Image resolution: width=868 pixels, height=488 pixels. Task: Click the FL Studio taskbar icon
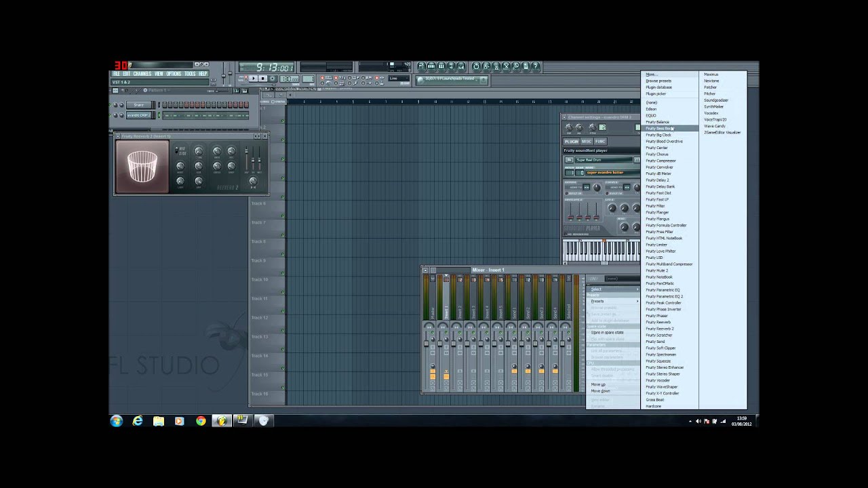click(x=222, y=421)
